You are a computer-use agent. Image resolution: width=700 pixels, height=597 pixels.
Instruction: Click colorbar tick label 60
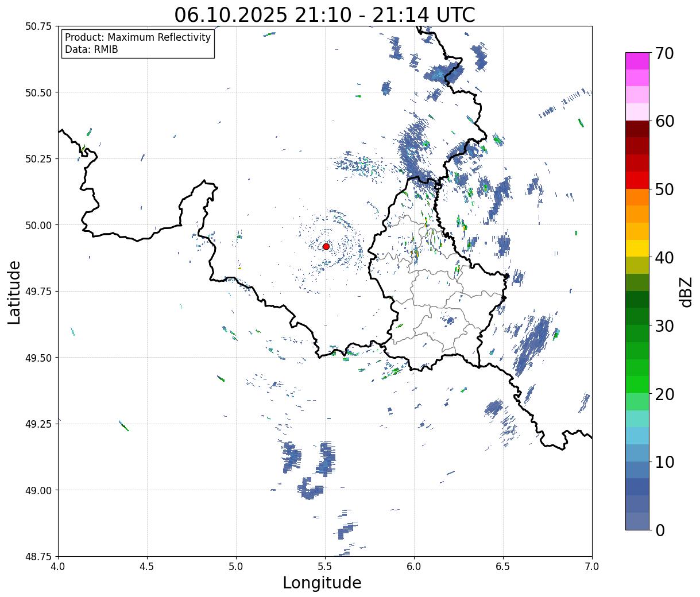tap(664, 121)
